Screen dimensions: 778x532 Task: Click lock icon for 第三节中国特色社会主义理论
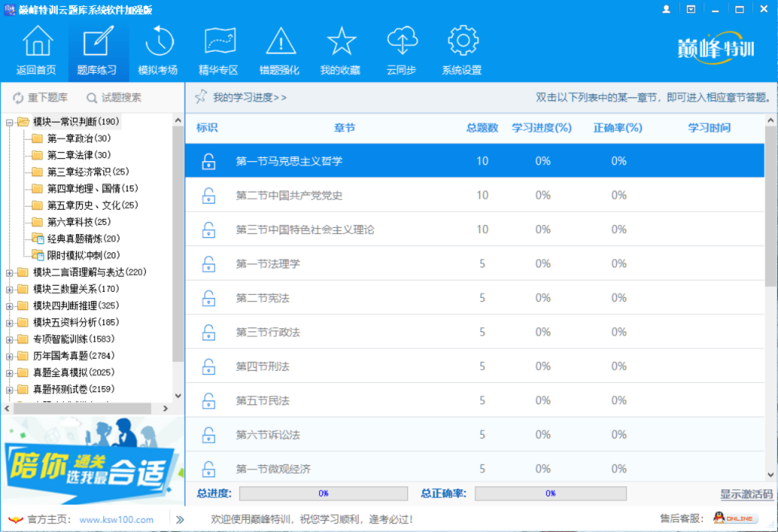coord(209,230)
